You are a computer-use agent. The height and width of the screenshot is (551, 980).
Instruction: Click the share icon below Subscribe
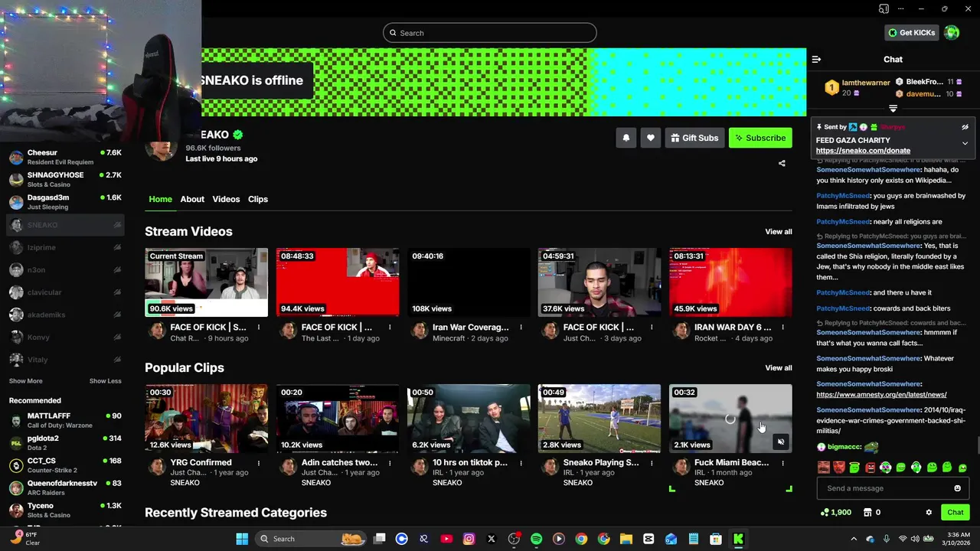pos(782,163)
